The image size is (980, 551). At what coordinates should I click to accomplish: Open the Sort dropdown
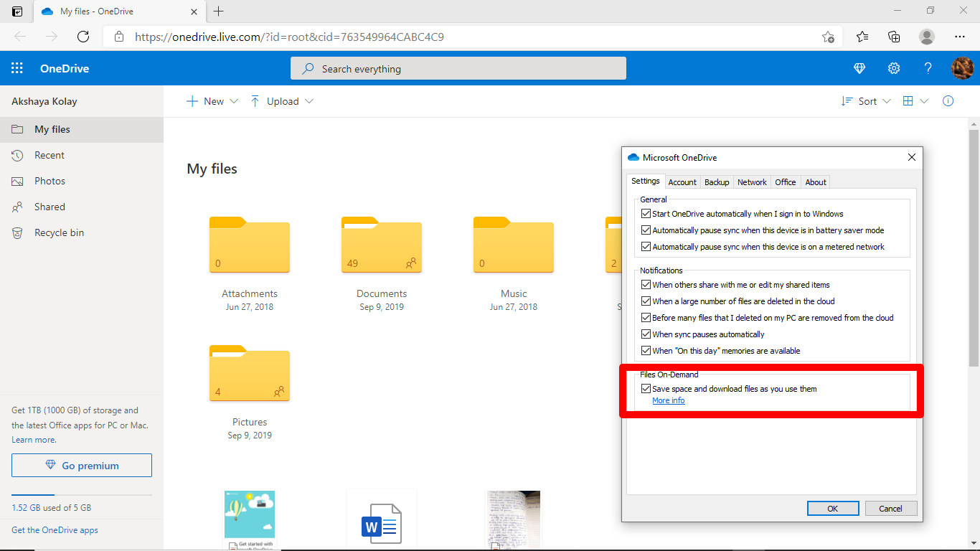pyautogui.click(x=866, y=101)
